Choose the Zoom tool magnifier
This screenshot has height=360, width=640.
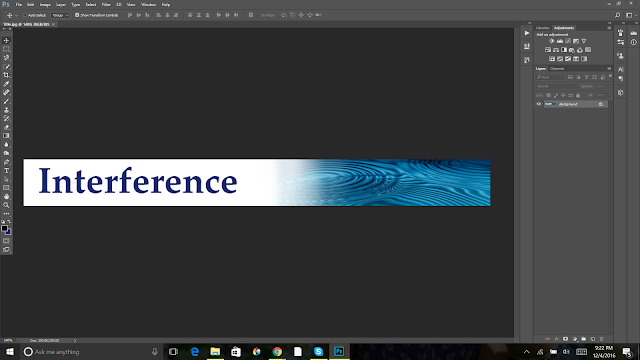pyautogui.click(x=6, y=205)
